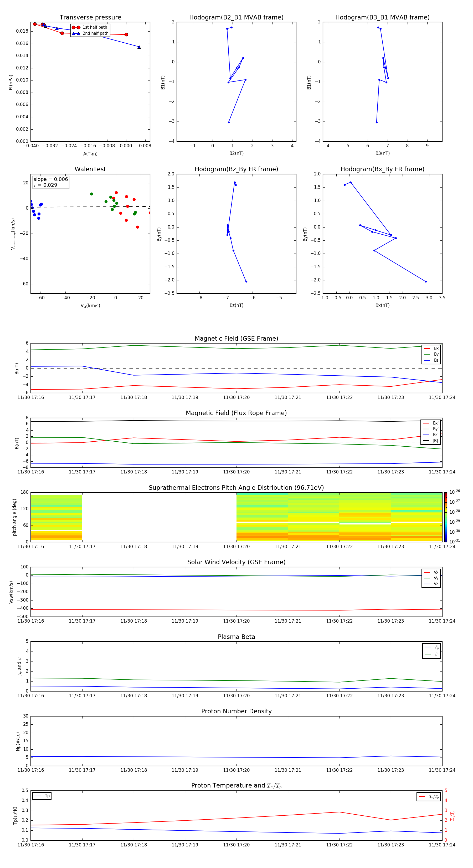
Task: Click the Bz' legend entry in Flux Rope plot
Action: point(431,435)
